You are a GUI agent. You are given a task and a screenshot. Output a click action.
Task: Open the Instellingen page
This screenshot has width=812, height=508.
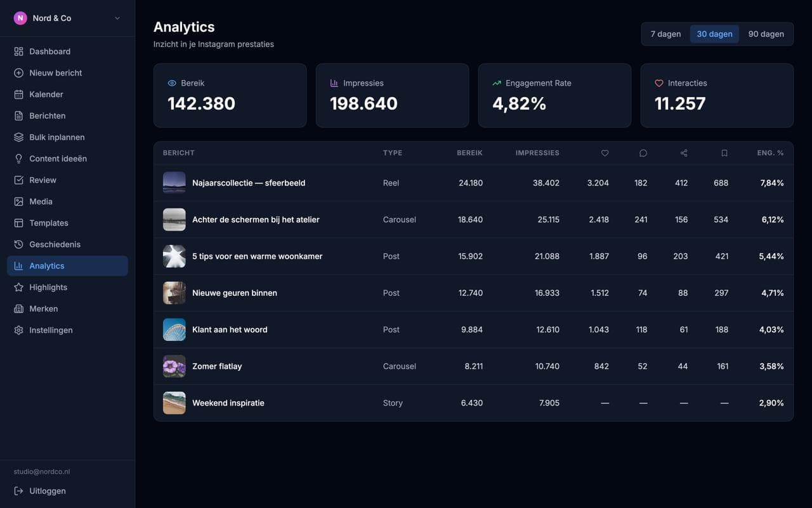pyautogui.click(x=67, y=330)
